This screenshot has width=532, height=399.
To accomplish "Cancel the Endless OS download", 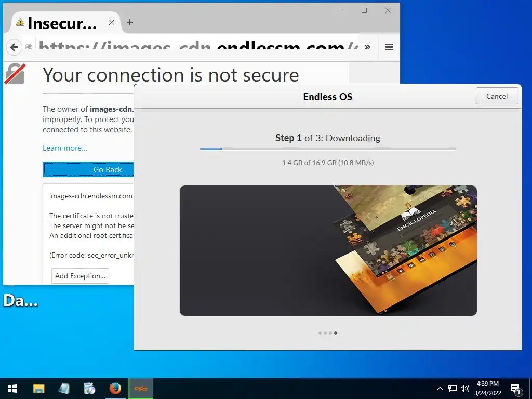I will (x=497, y=96).
